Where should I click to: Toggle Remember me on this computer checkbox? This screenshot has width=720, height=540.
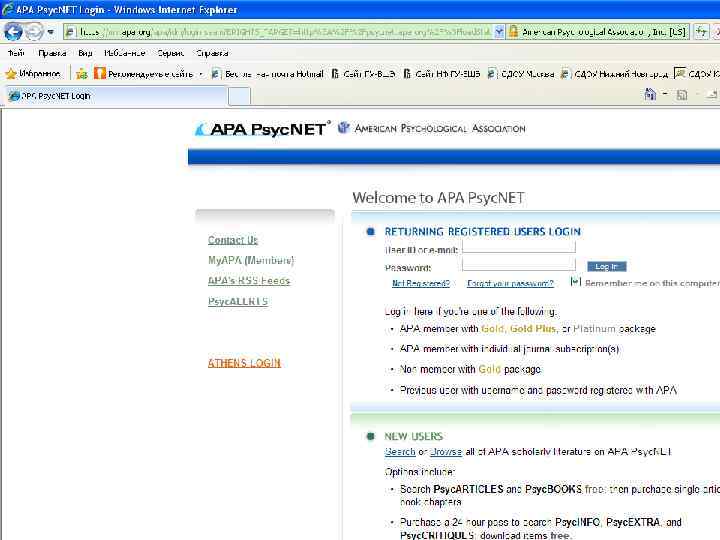click(x=574, y=281)
